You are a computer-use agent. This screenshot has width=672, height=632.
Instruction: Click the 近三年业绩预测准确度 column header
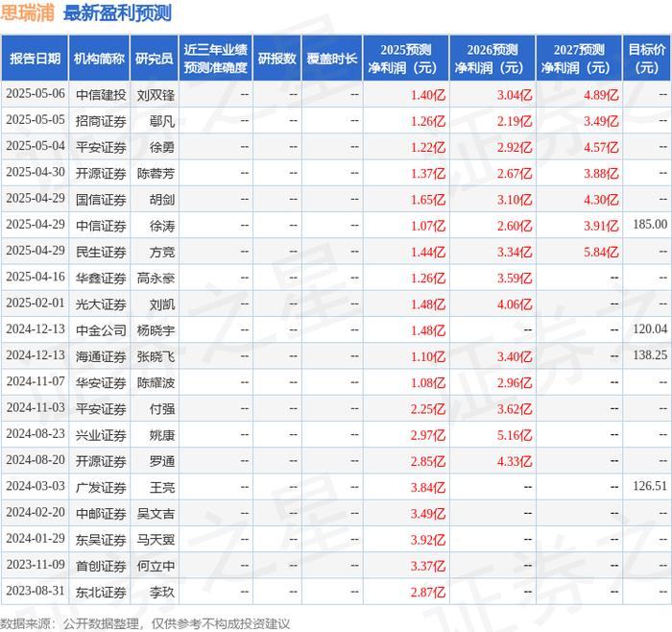click(216, 58)
